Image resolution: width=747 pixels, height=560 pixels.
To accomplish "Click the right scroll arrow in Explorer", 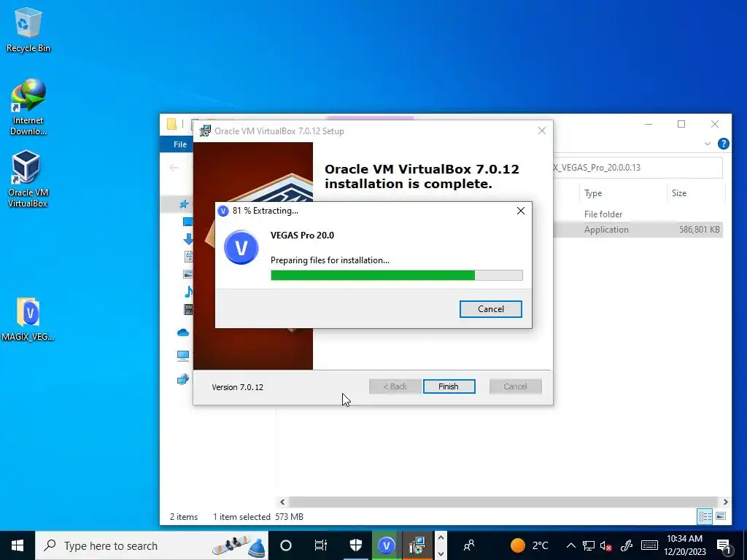I will point(725,502).
